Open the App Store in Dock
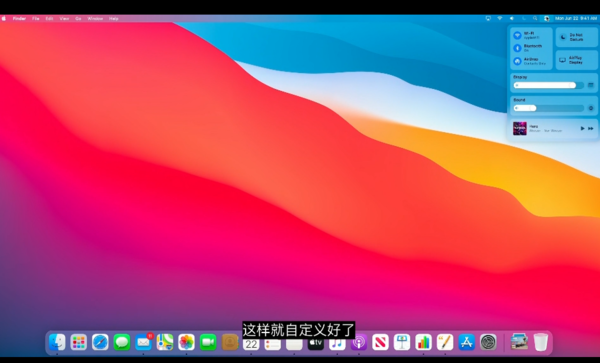 [x=466, y=342]
